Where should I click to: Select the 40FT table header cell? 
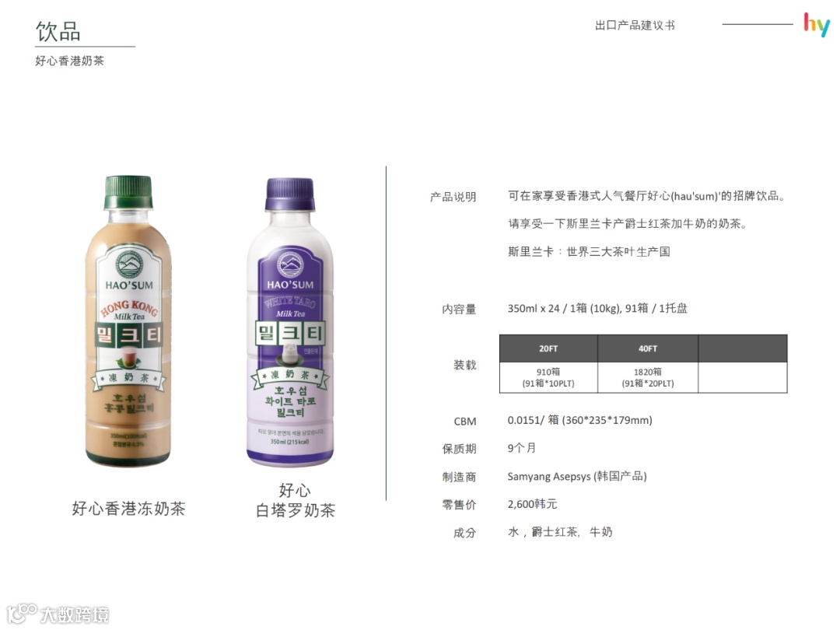(648, 348)
